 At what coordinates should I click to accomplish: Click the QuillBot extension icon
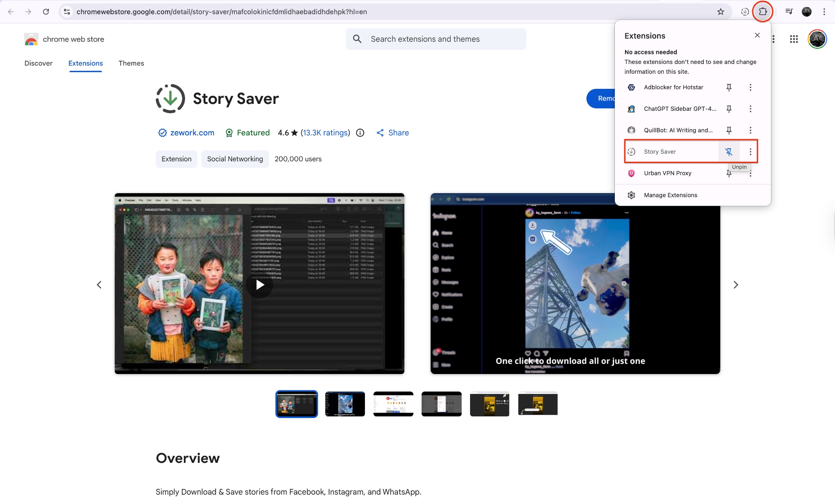point(631,130)
